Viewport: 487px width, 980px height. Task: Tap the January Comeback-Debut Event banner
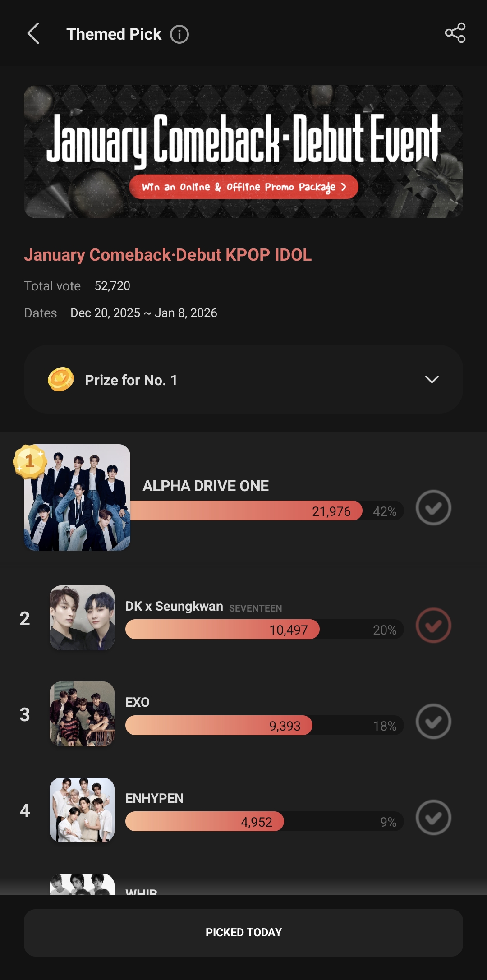click(x=243, y=135)
